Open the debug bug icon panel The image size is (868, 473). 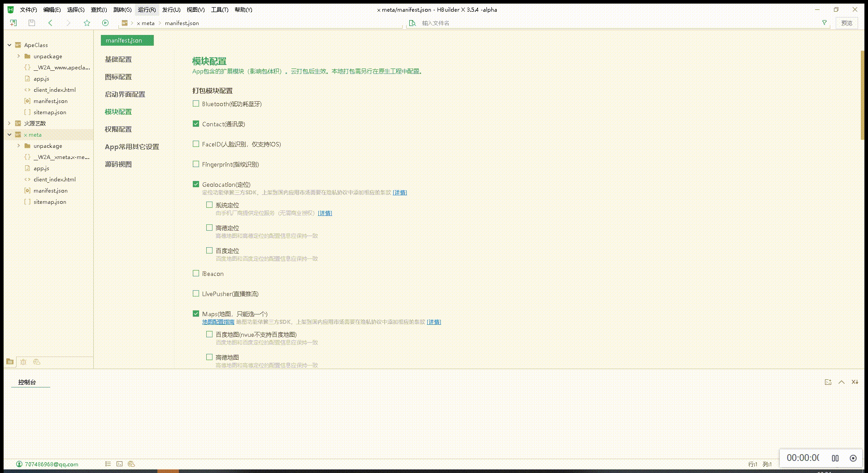(x=23, y=362)
